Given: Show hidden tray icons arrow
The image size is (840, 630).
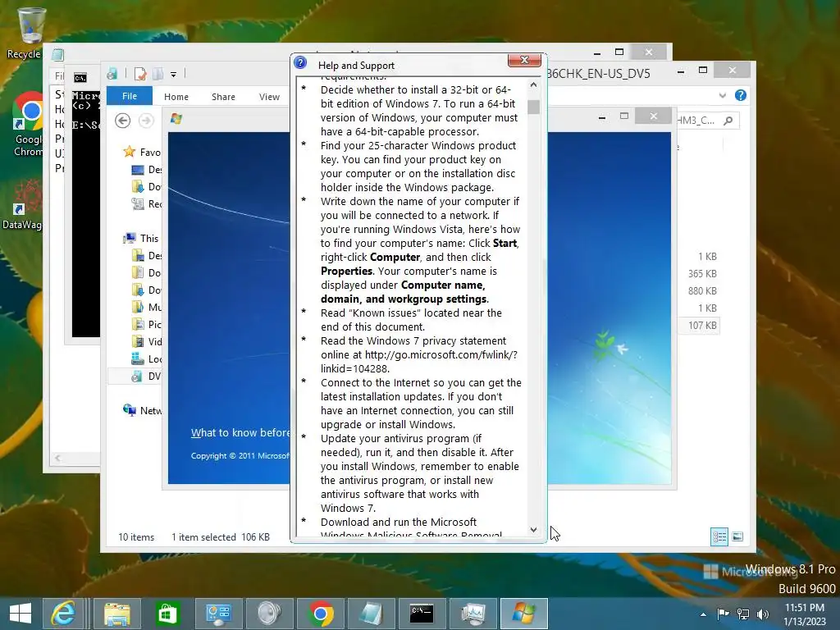Looking at the screenshot, I should (x=703, y=614).
